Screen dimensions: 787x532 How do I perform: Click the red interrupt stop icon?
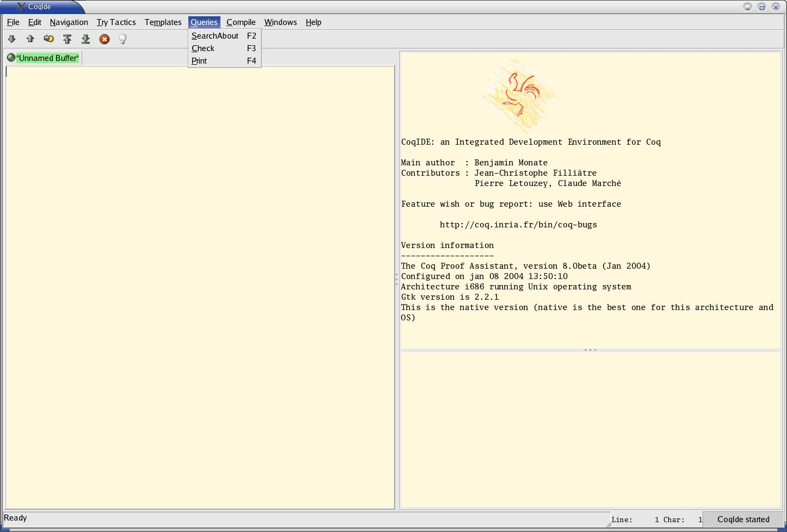point(104,39)
